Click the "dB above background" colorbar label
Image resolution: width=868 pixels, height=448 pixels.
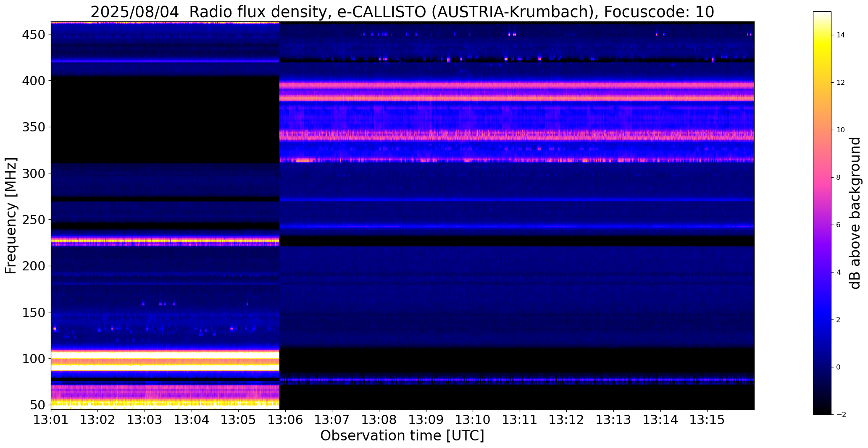pyautogui.click(x=855, y=213)
